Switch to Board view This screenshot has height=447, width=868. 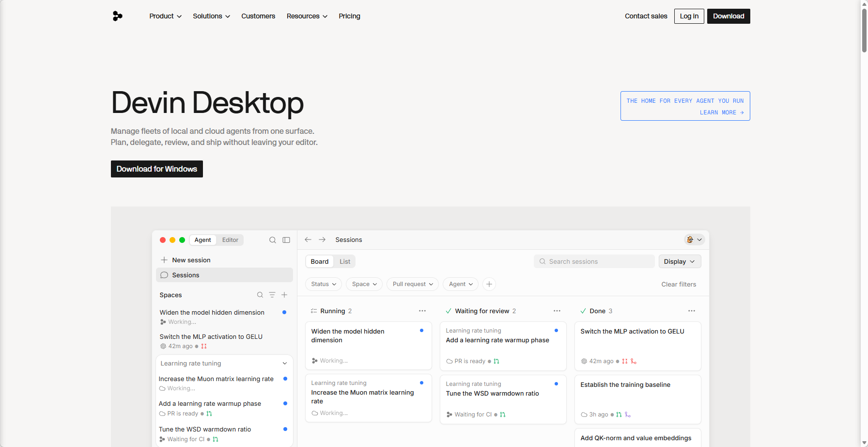(x=320, y=261)
